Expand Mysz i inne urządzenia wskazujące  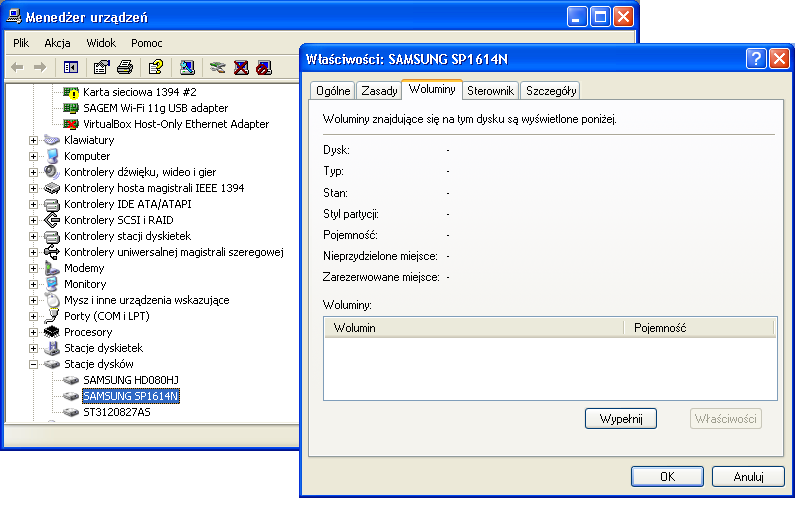33,300
